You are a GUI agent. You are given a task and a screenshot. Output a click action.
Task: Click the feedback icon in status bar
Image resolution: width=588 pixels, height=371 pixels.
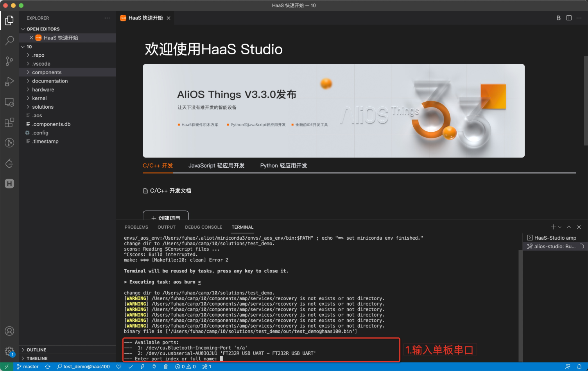pyautogui.click(x=568, y=367)
